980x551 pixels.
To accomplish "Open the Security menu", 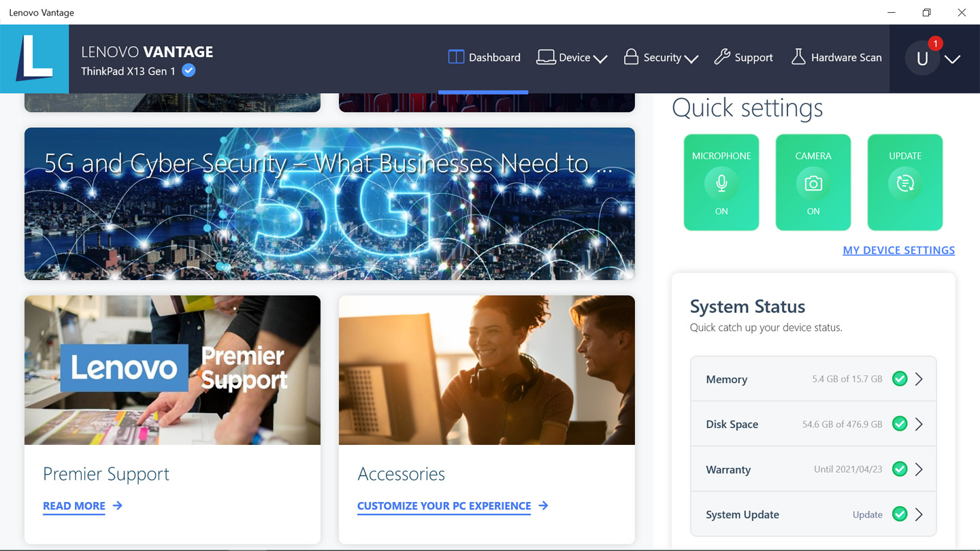I will point(661,58).
